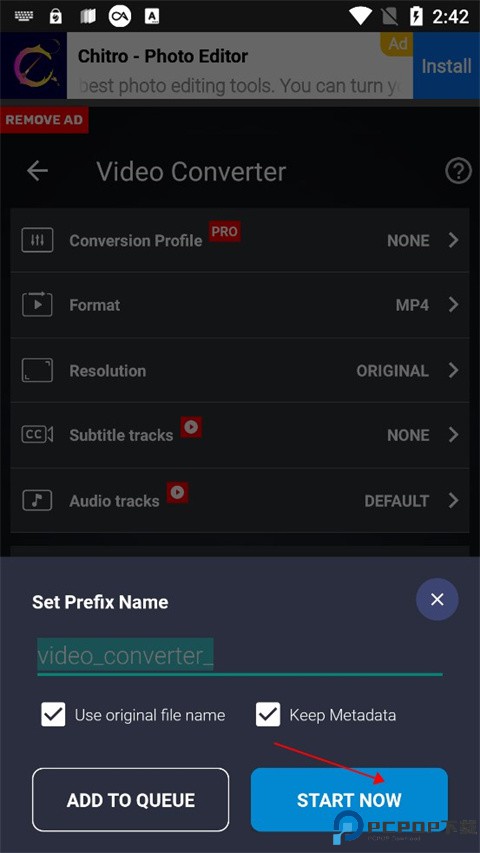The height and width of the screenshot is (853, 480).
Task: Toggle the Keep Metadata checkbox
Action: pyautogui.click(x=268, y=714)
